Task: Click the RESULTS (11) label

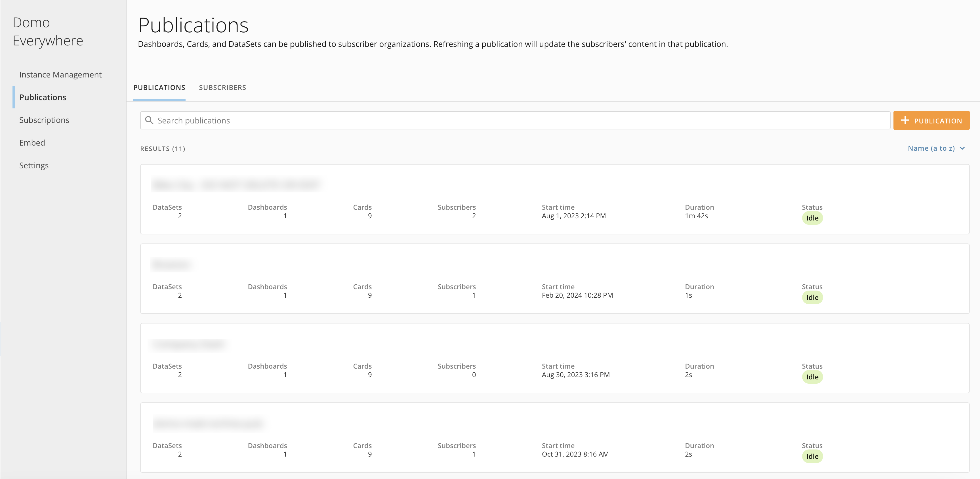Action: (163, 149)
